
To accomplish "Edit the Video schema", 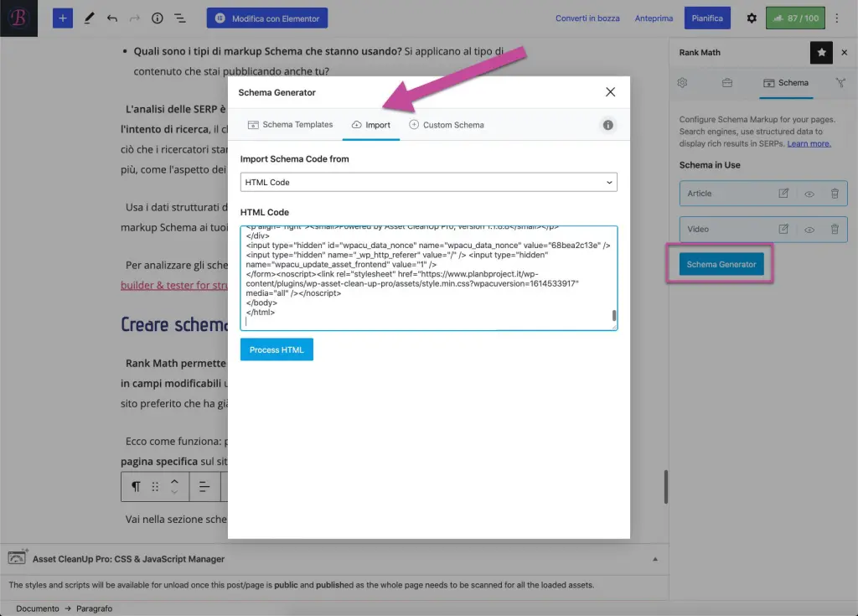I will coord(783,229).
